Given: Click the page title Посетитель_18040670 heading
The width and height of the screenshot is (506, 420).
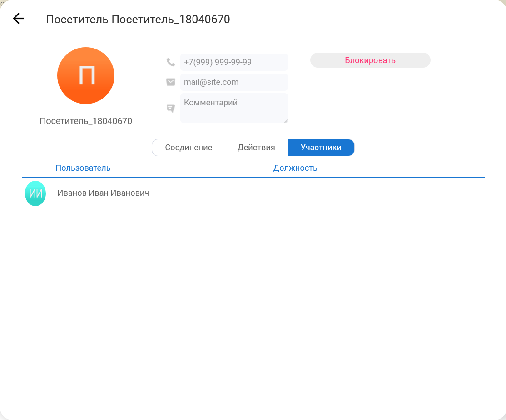Looking at the screenshot, I should (x=138, y=20).
